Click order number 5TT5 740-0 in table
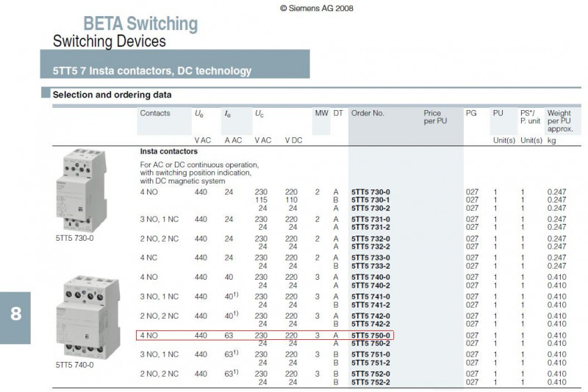 tap(370, 277)
